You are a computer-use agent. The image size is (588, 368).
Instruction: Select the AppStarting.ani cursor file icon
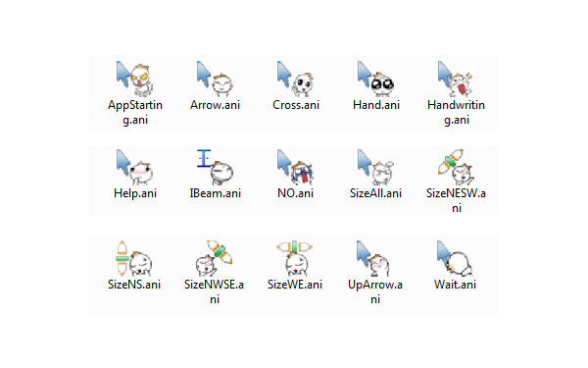pyautogui.click(x=135, y=79)
